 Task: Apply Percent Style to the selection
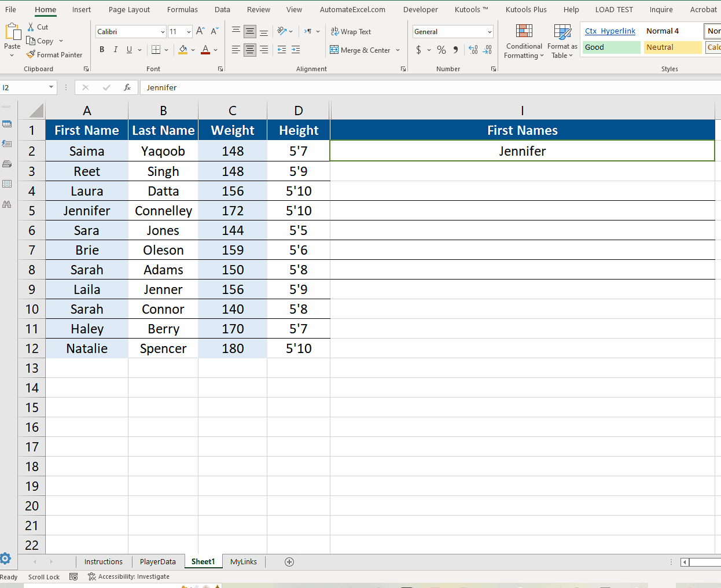(441, 50)
